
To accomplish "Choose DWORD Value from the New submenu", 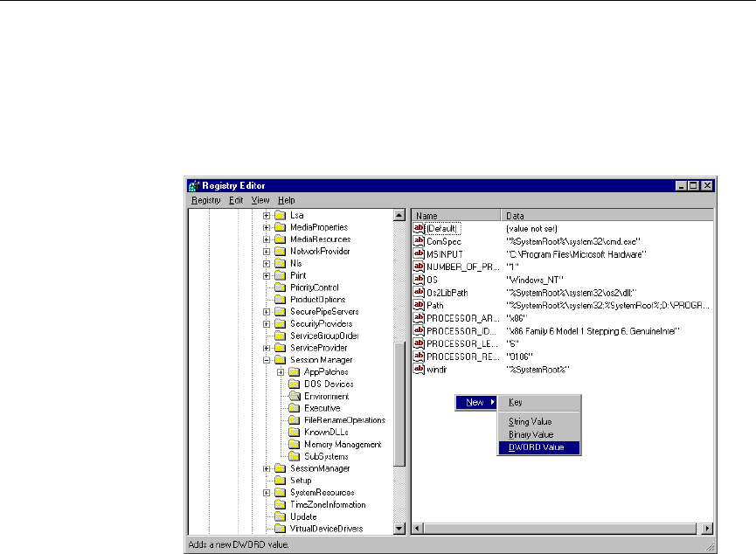I will (x=539, y=447).
